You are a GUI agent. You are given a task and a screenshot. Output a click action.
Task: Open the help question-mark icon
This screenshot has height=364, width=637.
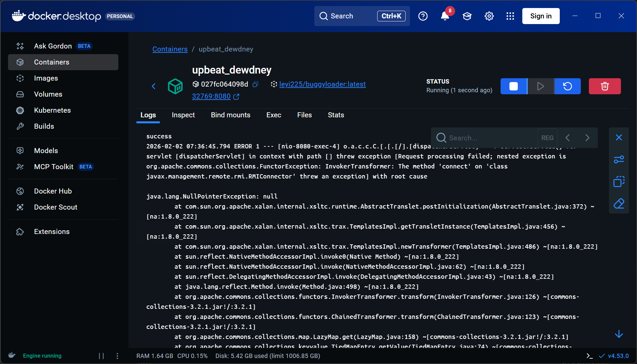[423, 16]
